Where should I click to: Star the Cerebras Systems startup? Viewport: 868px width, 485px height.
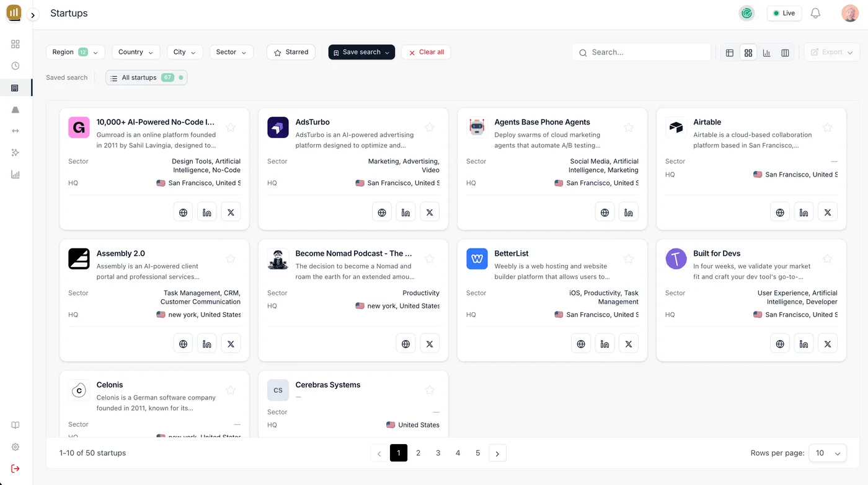(x=430, y=390)
